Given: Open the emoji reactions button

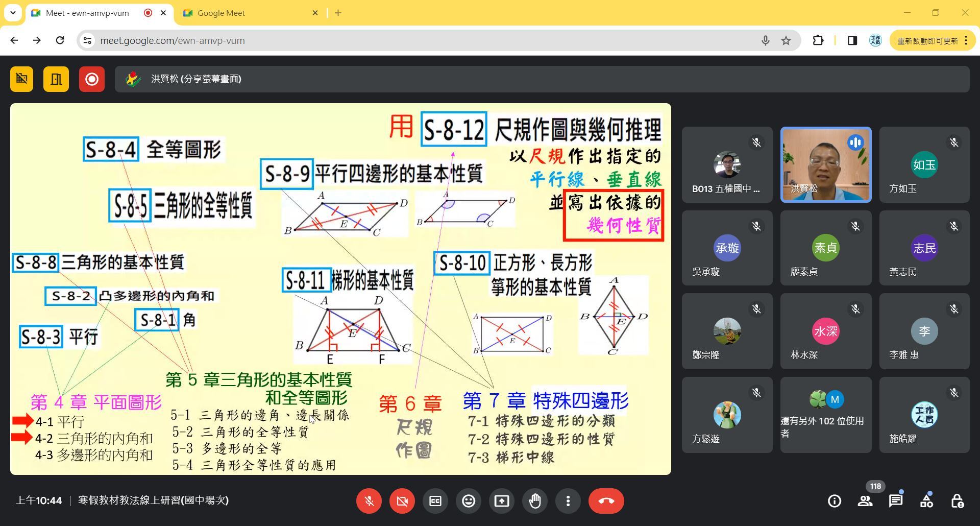Looking at the screenshot, I should (x=468, y=501).
